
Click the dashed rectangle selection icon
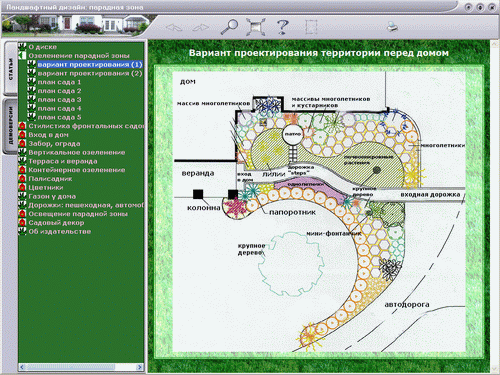[x=311, y=27]
